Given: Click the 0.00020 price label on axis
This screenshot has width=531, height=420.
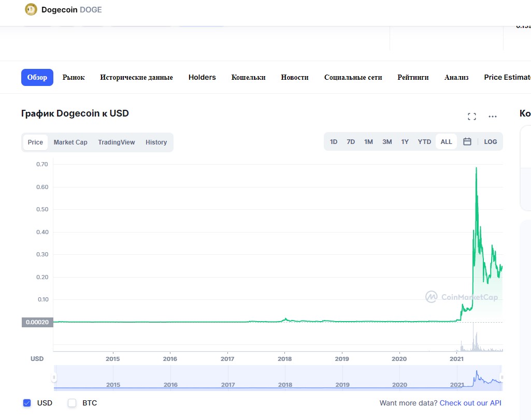Looking at the screenshot, I should [37, 322].
